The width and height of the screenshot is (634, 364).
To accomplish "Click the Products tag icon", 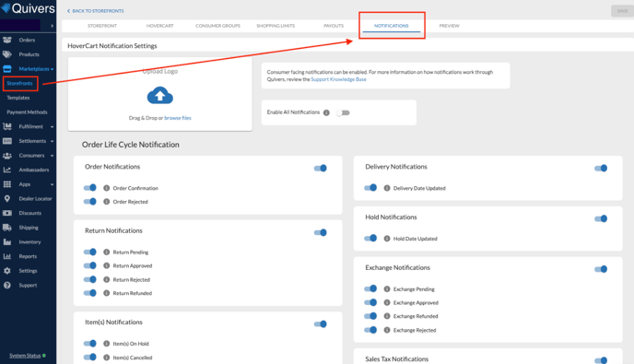I will point(7,54).
